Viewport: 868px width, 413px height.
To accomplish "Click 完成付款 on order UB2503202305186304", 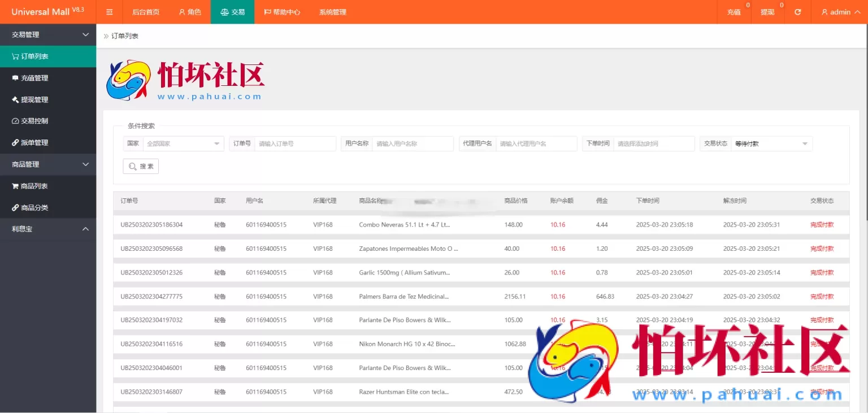I will tap(822, 224).
